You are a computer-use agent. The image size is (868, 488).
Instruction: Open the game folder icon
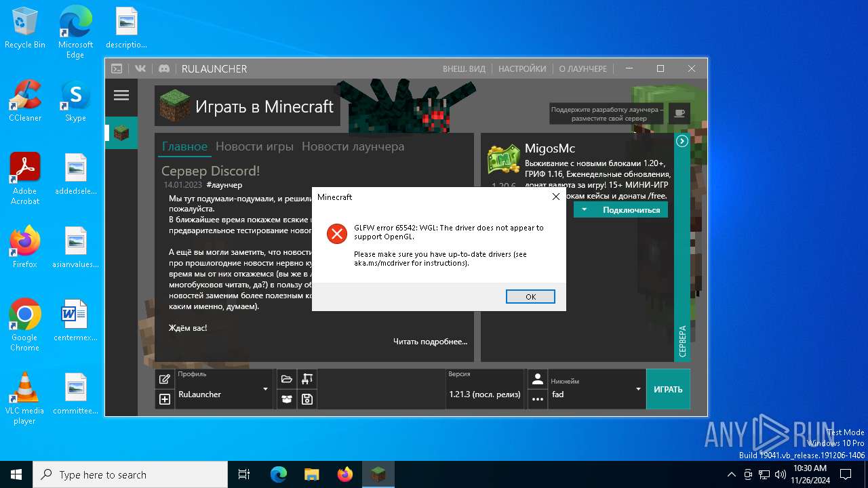(287, 379)
